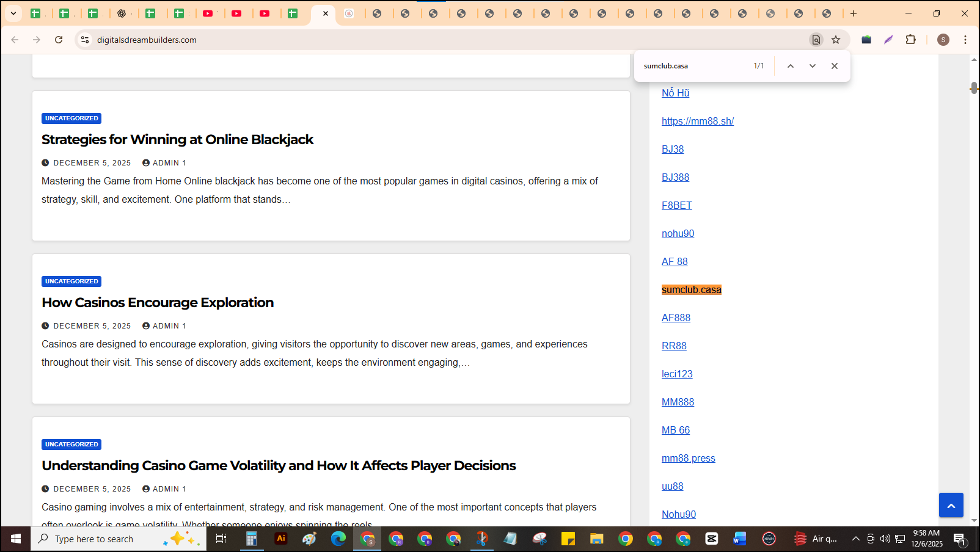Click the nohu90 sidebar link
This screenshot has width=980, height=552.
[678, 233]
